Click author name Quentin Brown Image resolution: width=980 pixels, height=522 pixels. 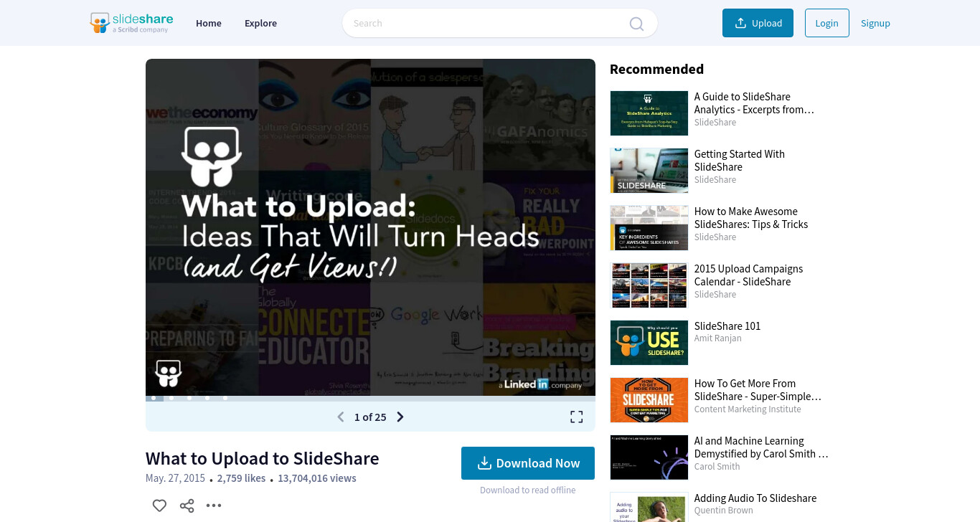(724, 511)
